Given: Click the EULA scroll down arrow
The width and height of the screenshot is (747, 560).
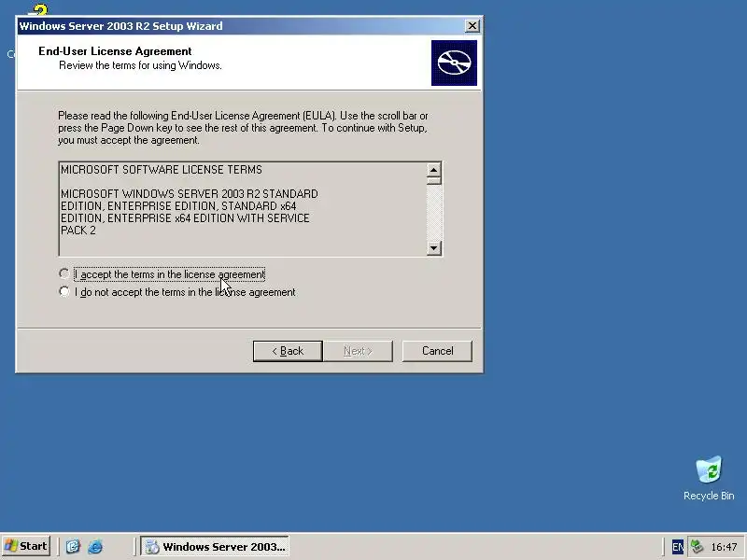Looking at the screenshot, I should (433, 247).
